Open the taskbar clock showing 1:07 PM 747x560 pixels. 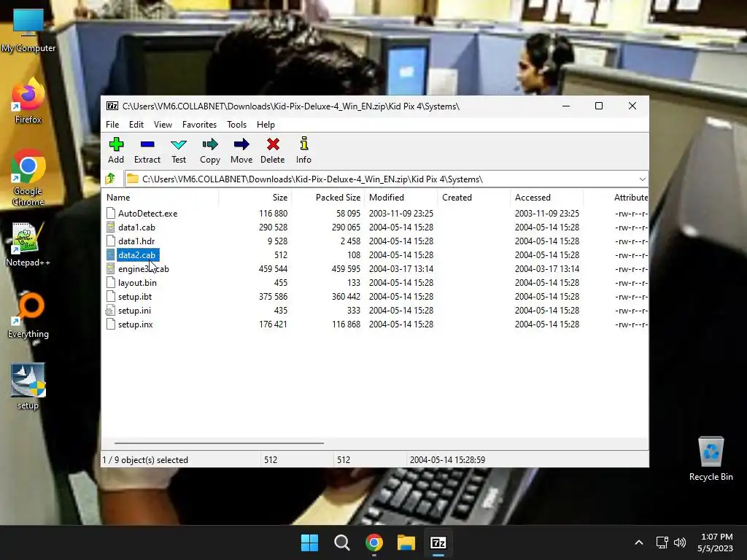[x=715, y=542]
